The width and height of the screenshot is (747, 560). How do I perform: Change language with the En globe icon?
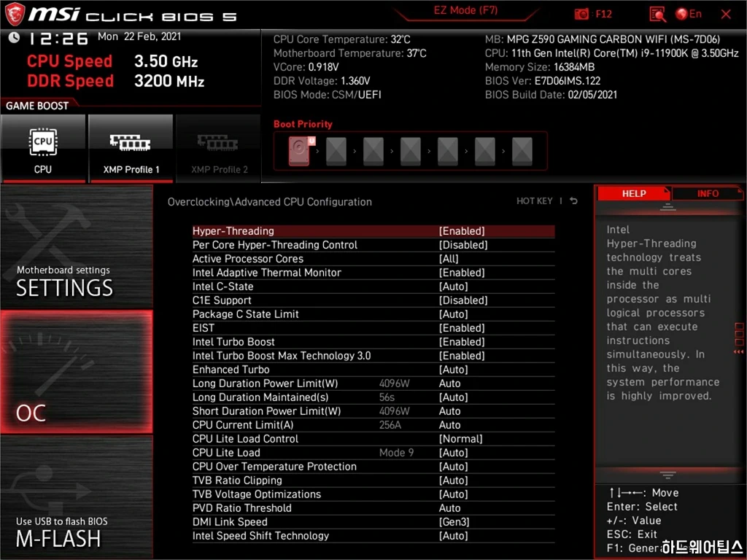click(x=689, y=14)
